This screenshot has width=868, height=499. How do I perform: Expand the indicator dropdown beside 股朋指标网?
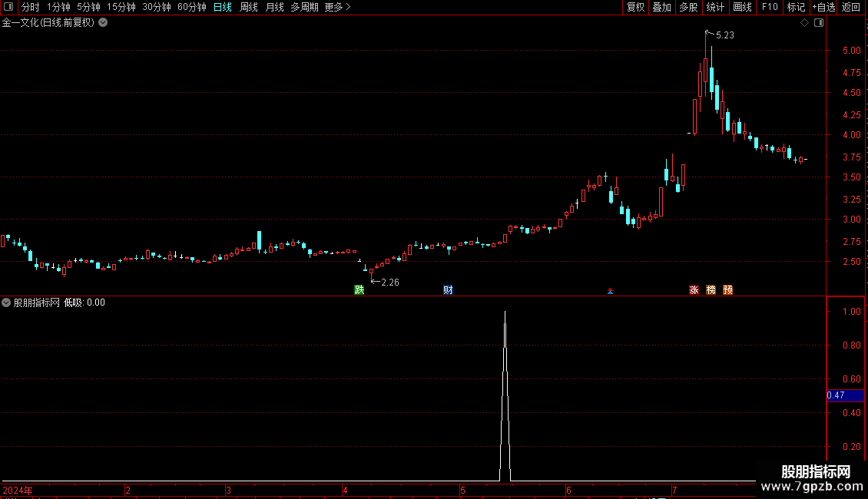pos(6,302)
